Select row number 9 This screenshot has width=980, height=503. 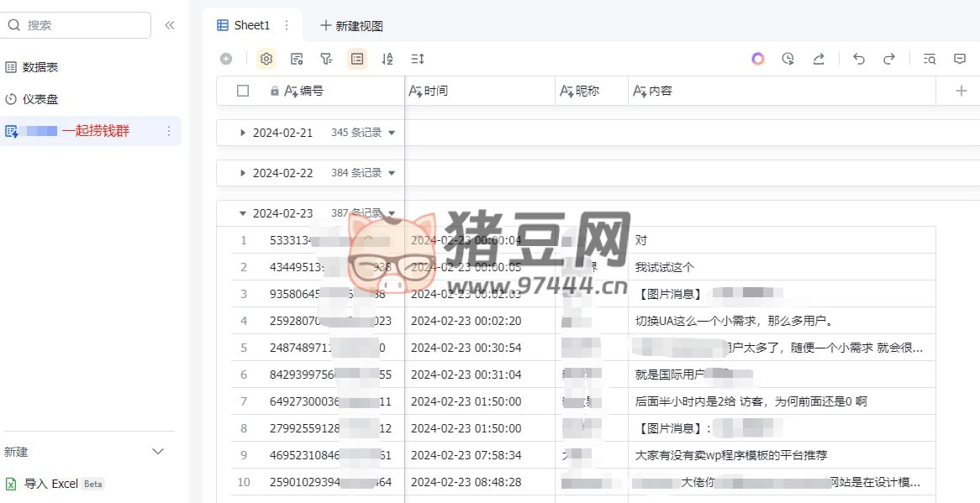click(x=244, y=455)
